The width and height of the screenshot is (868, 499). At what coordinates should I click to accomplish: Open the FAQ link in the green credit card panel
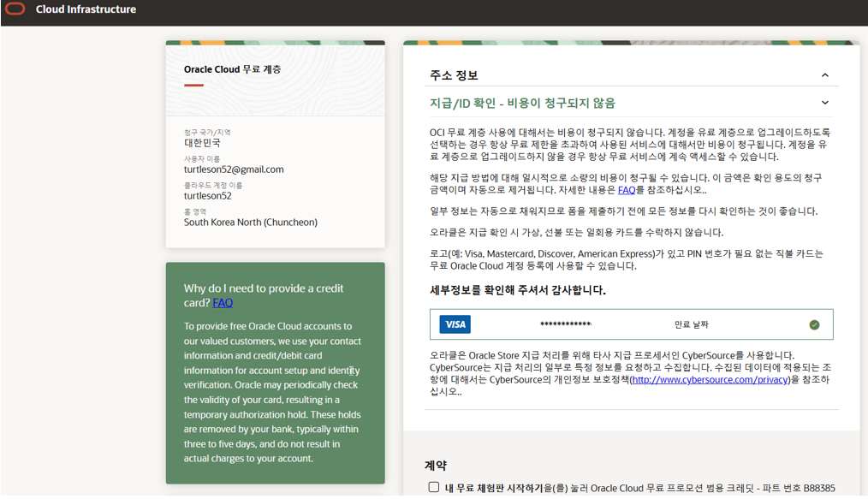pyautogui.click(x=223, y=303)
